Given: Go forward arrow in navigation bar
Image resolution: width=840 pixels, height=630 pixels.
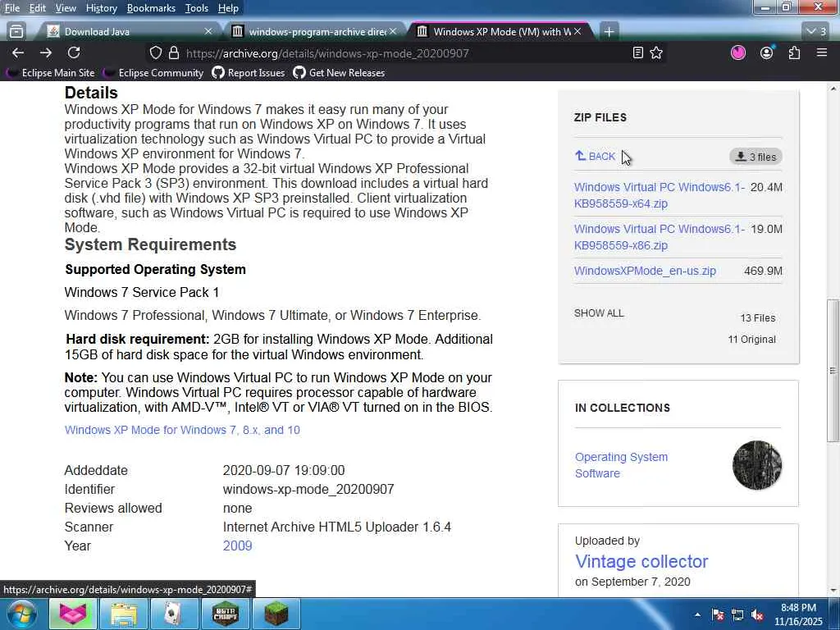Looking at the screenshot, I should pyautogui.click(x=46, y=52).
